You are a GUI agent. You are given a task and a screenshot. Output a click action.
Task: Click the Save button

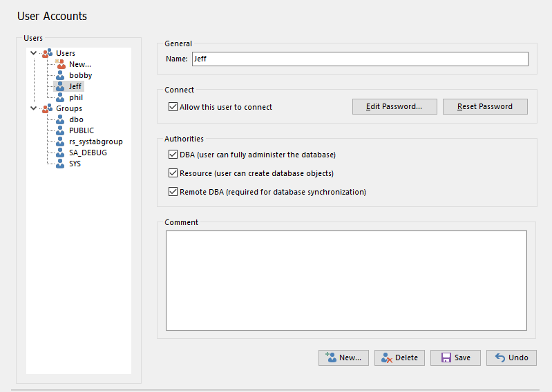(x=455, y=357)
